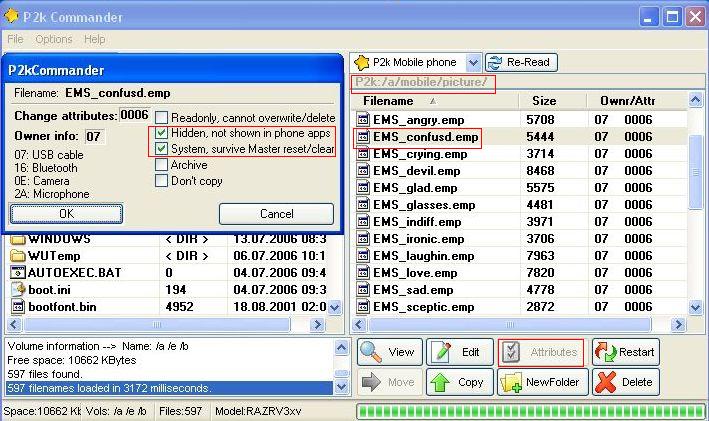
Task: Click the Delete red X button
Action: click(626, 382)
